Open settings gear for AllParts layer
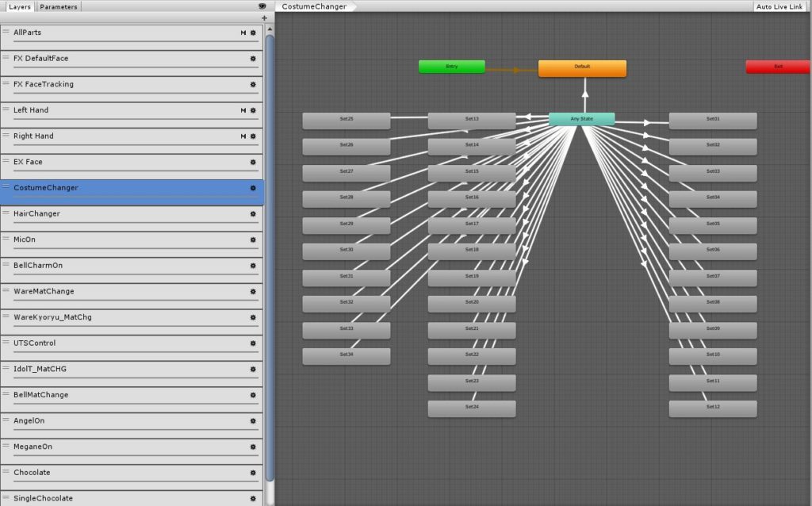This screenshot has width=812, height=506. (x=253, y=33)
